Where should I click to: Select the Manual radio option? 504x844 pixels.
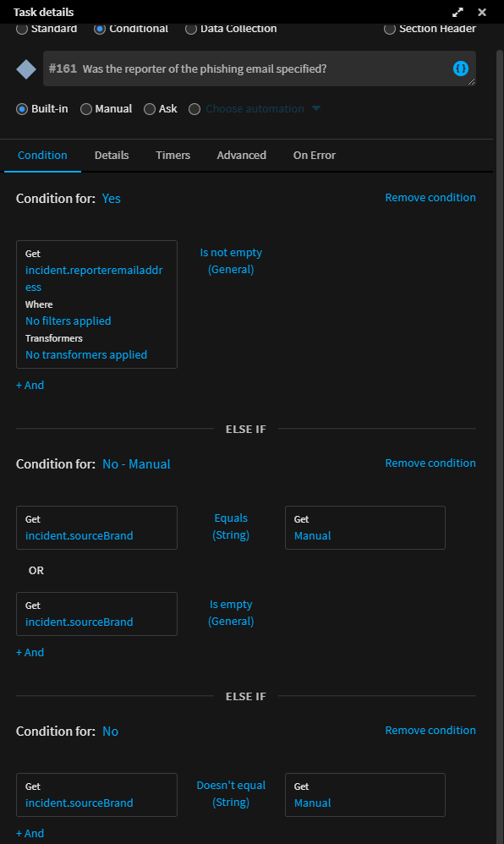[x=86, y=109]
